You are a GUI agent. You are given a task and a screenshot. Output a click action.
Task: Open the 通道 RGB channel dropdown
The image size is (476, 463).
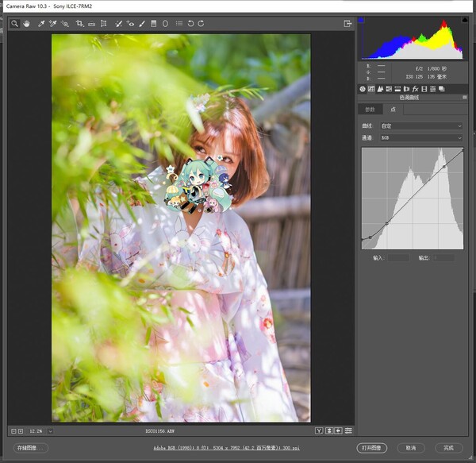(421, 137)
